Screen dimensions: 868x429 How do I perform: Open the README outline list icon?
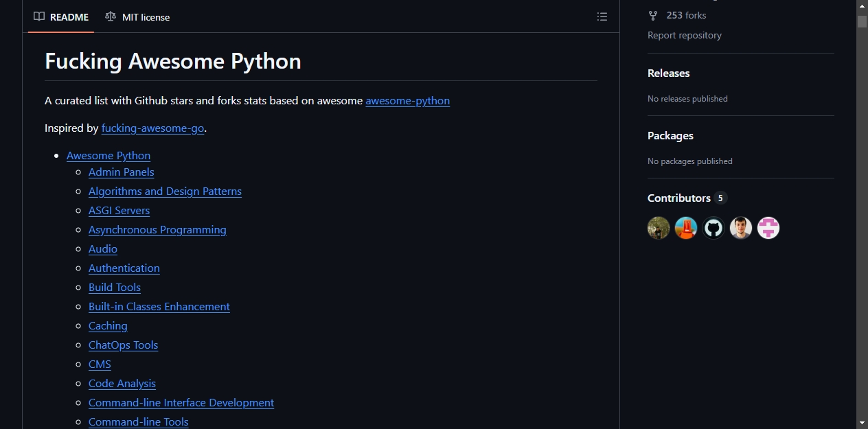pyautogui.click(x=602, y=16)
